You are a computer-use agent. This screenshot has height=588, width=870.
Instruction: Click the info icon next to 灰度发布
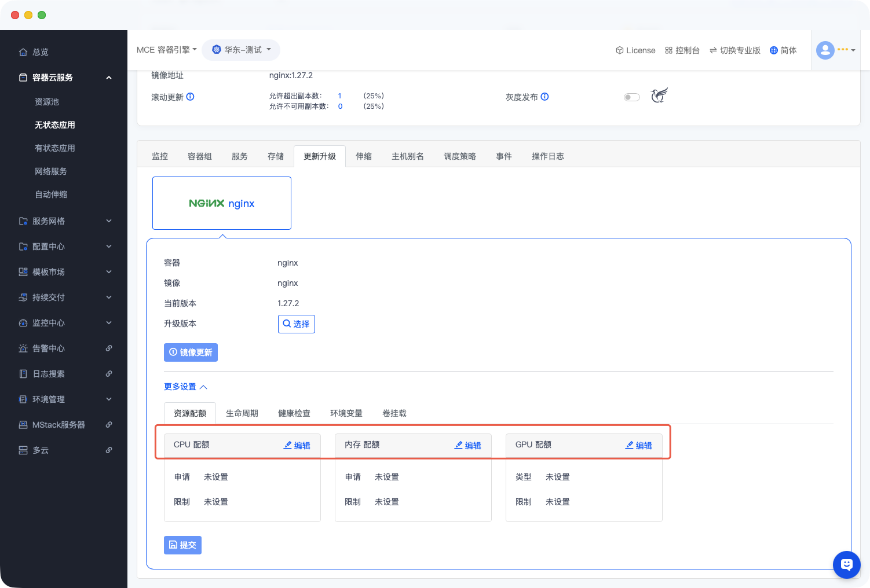pos(544,97)
